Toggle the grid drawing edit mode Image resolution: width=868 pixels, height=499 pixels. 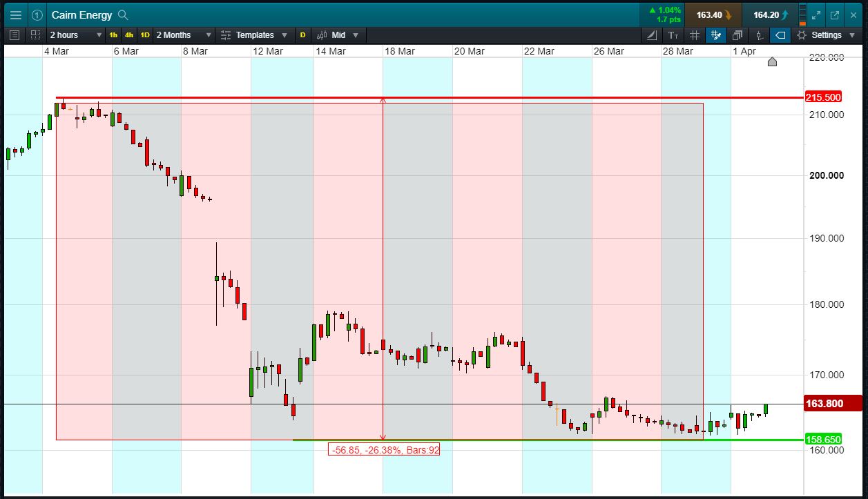coord(715,35)
